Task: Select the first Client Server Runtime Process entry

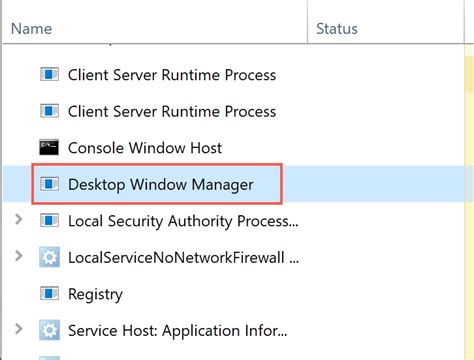Action: [x=172, y=75]
